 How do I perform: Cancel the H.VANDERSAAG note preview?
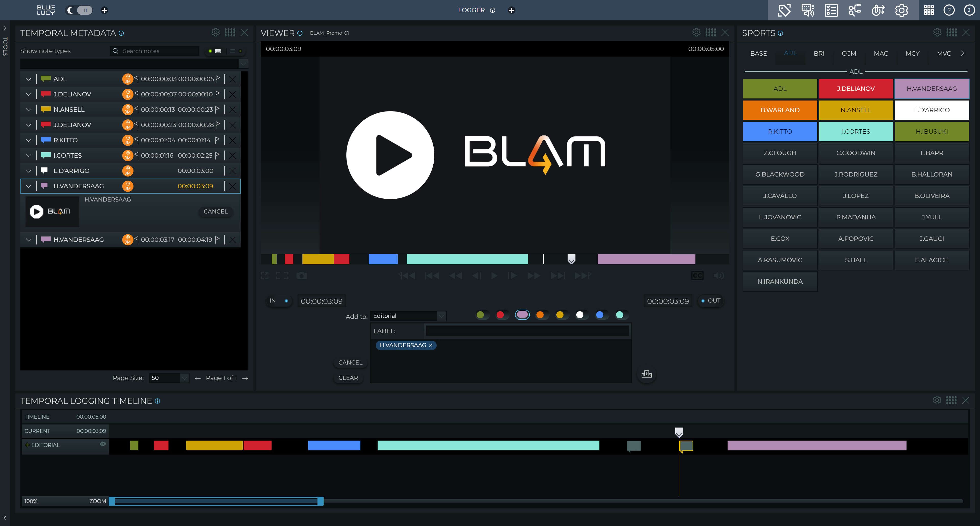tap(216, 212)
